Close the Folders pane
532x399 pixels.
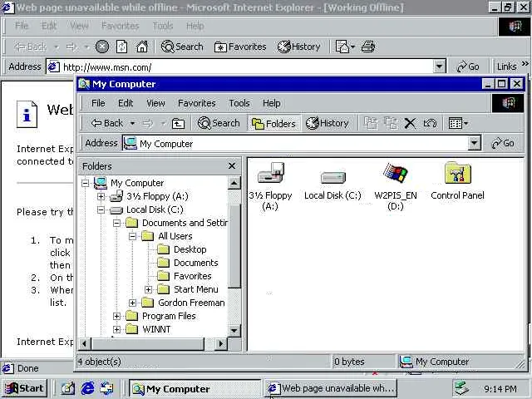pyautogui.click(x=232, y=166)
